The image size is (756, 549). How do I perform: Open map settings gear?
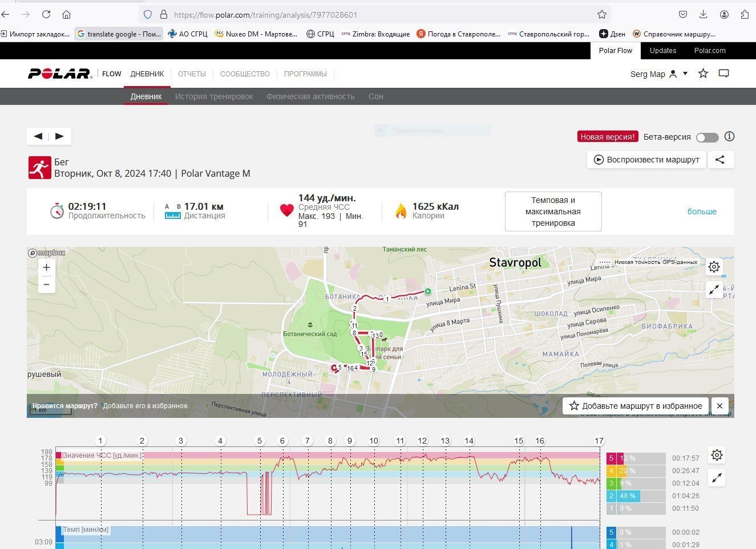(x=714, y=267)
